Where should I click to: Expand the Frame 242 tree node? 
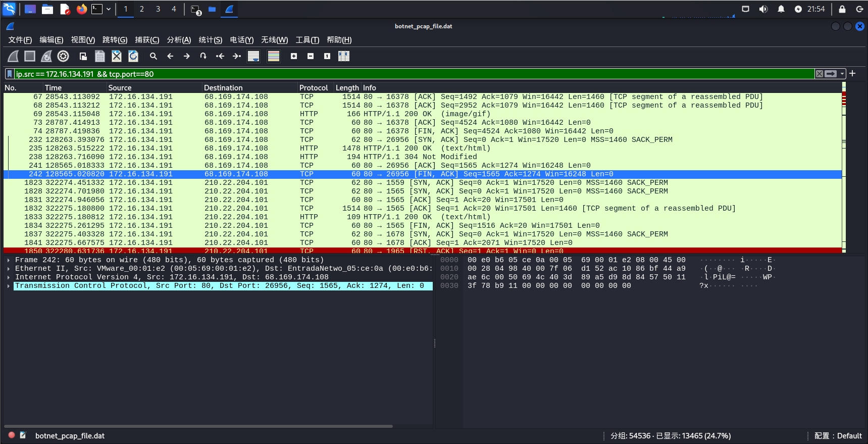[9, 260]
